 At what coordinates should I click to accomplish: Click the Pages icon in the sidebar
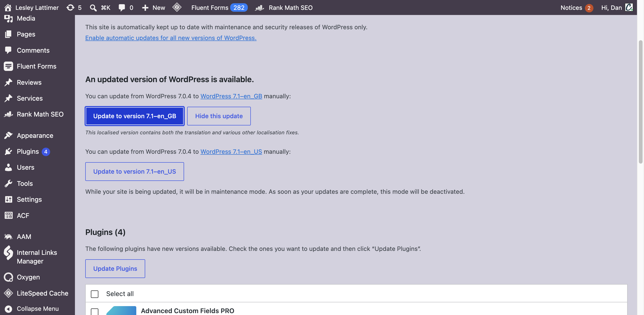8,34
